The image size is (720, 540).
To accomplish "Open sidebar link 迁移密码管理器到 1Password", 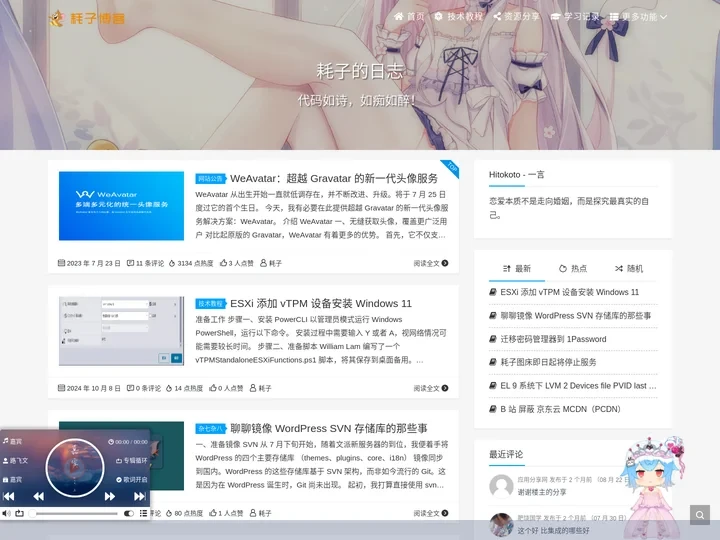I will point(553,339).
